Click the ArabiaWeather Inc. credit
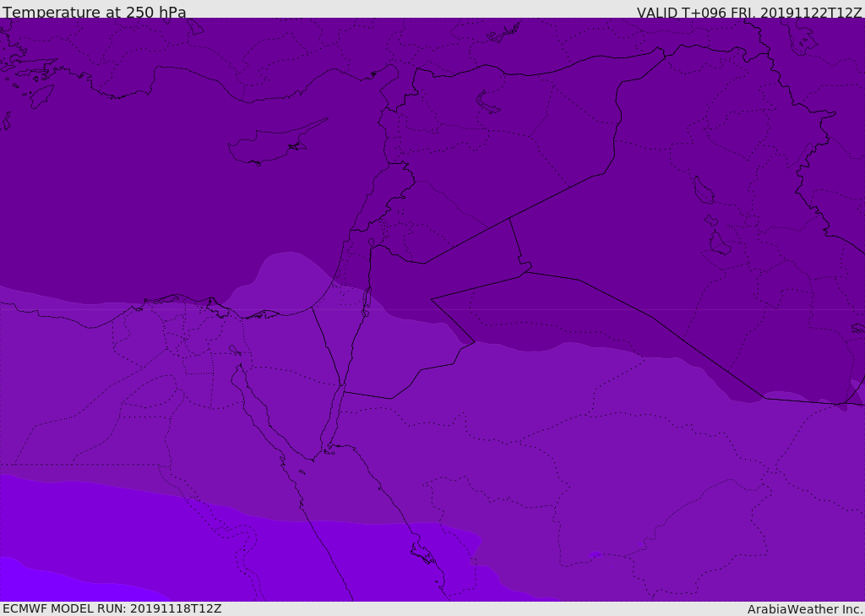Image resolution: width=865 pixels, height=616 pixels. pyautogui.click(x=805, y=608)
